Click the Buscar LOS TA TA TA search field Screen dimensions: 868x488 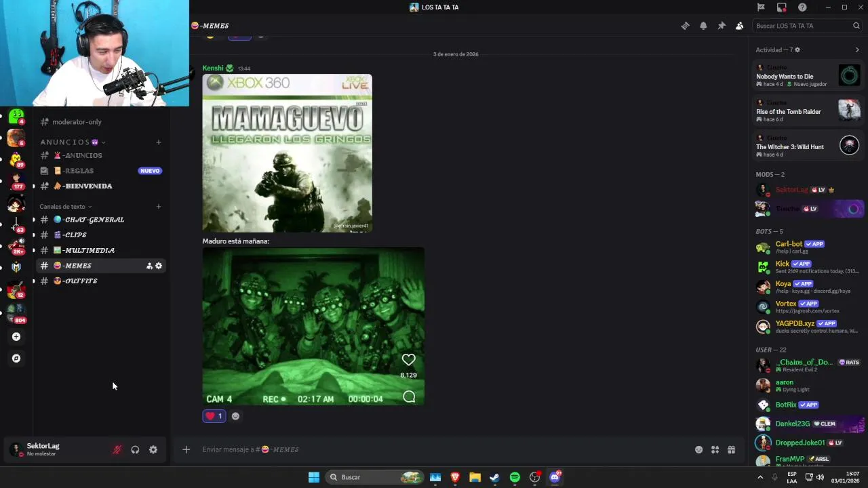[x=807, y=26]
